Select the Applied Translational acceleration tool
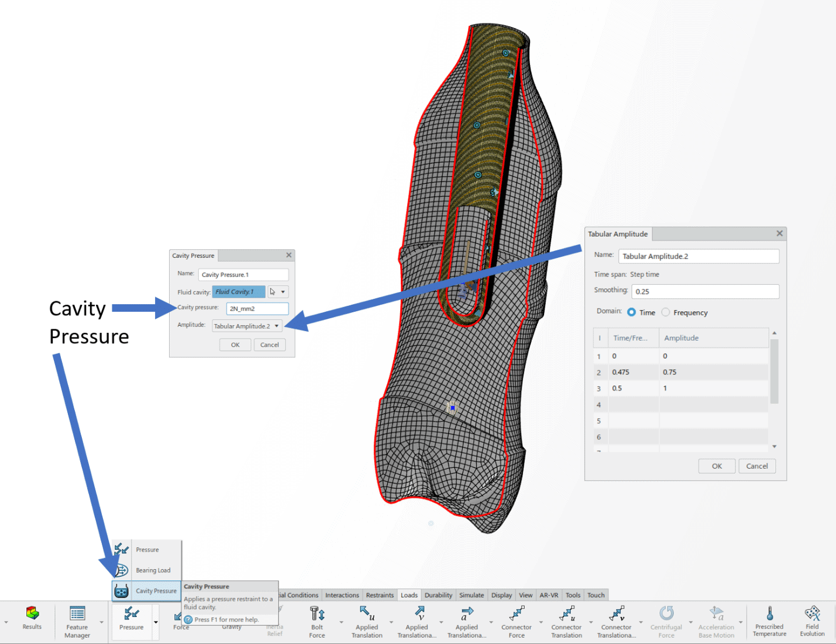 (x=467, y=622)
